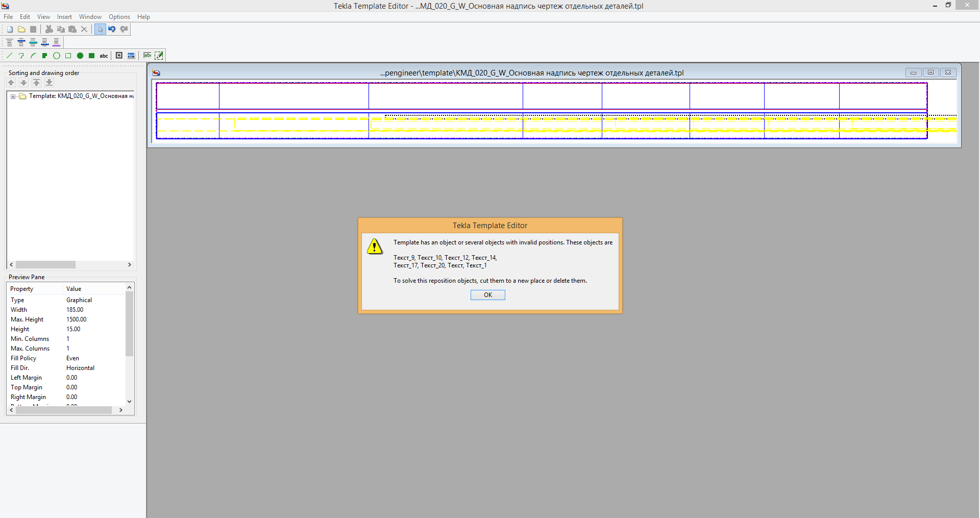Select the Polyline drawing tool
This screenshot has width=980, height=518.
(x=21, y=56)
